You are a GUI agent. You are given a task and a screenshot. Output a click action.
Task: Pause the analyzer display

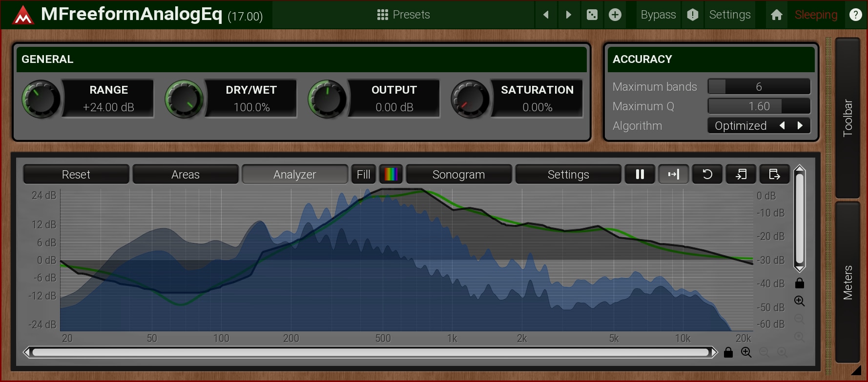click(x=640, y=174)
